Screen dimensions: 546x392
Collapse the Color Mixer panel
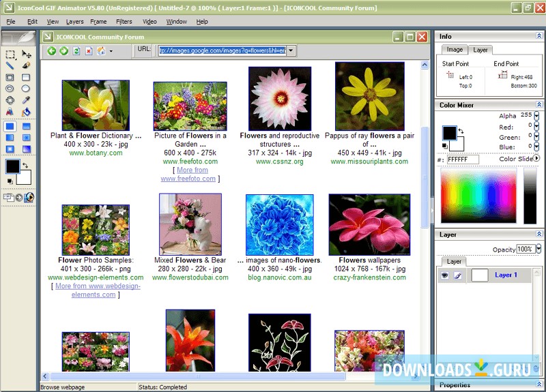point(539,105)
